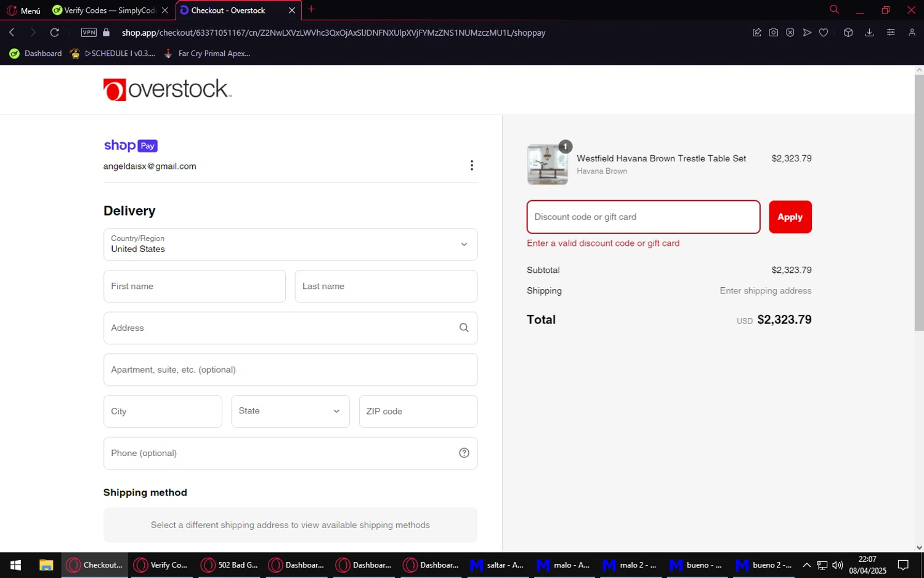
Task: Click the Shop Pay logo
Action: click(x=131, y=145)
